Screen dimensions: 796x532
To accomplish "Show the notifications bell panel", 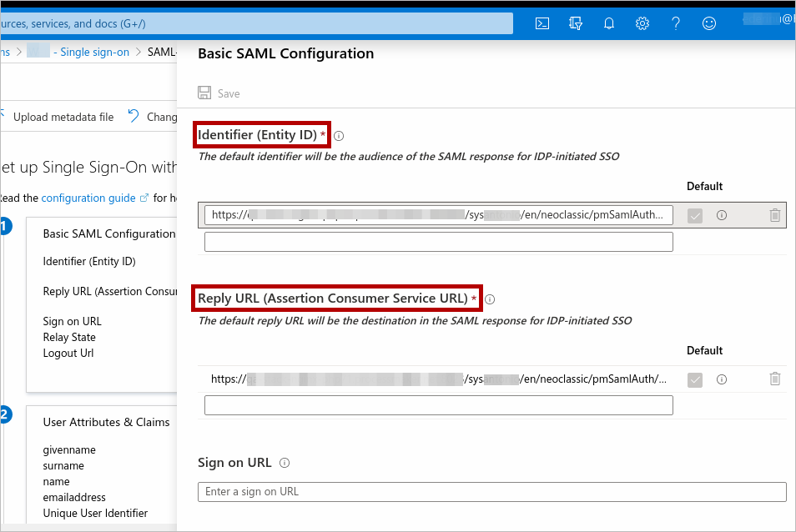I will 609,23.
